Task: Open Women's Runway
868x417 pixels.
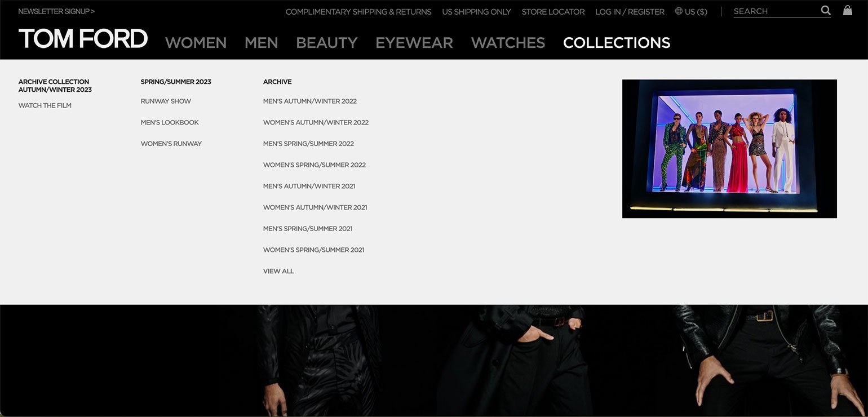Action: [171, 144]
